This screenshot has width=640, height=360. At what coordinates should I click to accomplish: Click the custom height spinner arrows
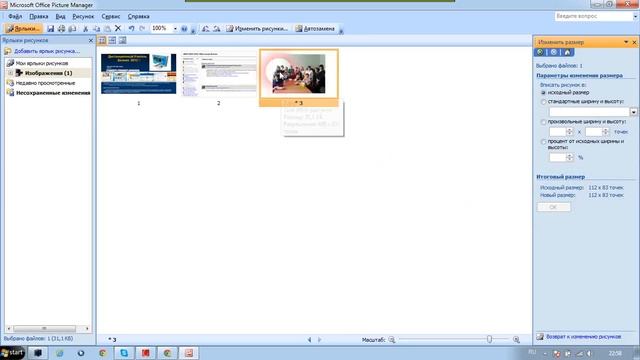(605, 132)
